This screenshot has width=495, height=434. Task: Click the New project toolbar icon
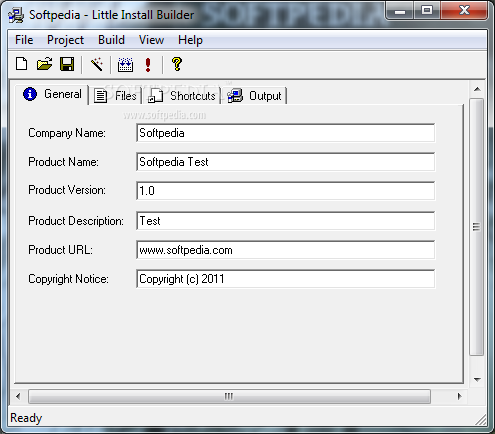tap(22, 64)
